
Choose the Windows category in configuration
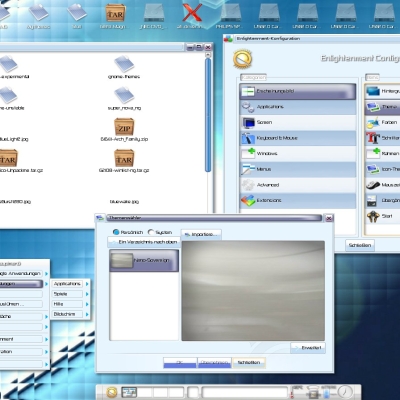coord(298,154)
